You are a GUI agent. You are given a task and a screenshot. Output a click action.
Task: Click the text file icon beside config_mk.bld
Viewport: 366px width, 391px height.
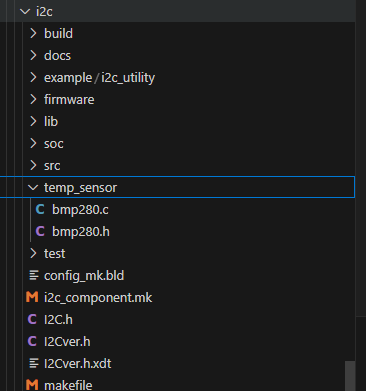pyautogui.click(x=34, y=275)
